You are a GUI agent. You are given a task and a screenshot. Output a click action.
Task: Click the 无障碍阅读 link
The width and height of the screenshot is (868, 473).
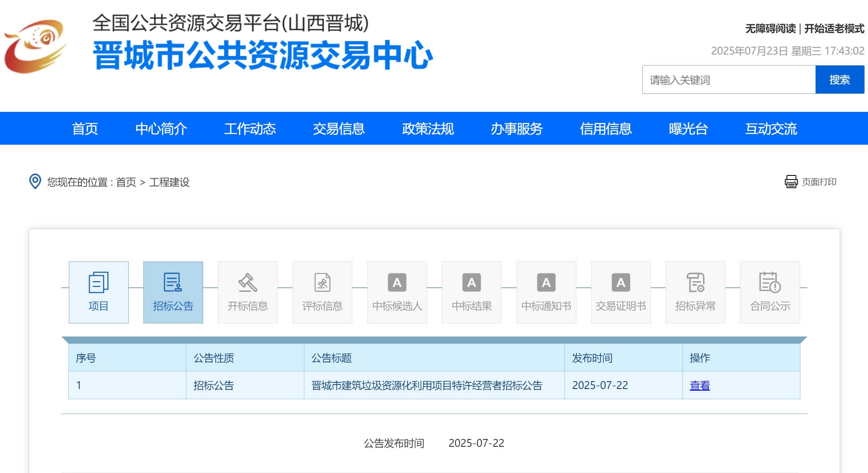tap(771, 29)
